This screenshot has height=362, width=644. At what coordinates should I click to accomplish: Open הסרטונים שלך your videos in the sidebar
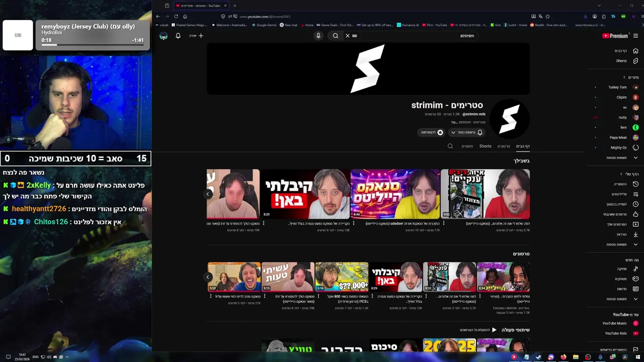point(623,224)
